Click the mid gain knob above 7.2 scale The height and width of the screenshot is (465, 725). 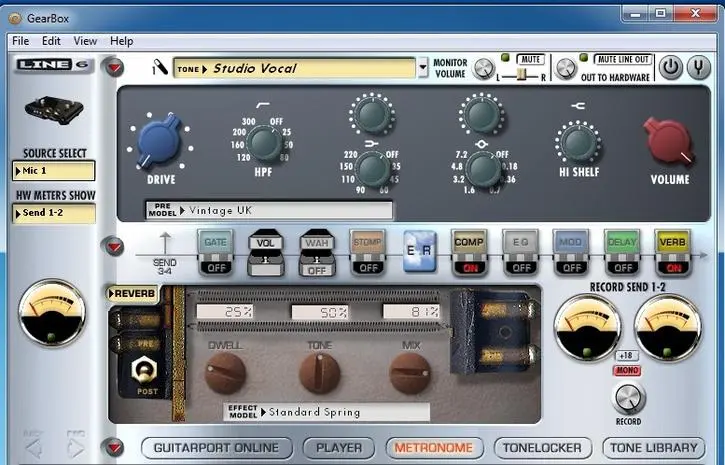(x=481, y=115)
